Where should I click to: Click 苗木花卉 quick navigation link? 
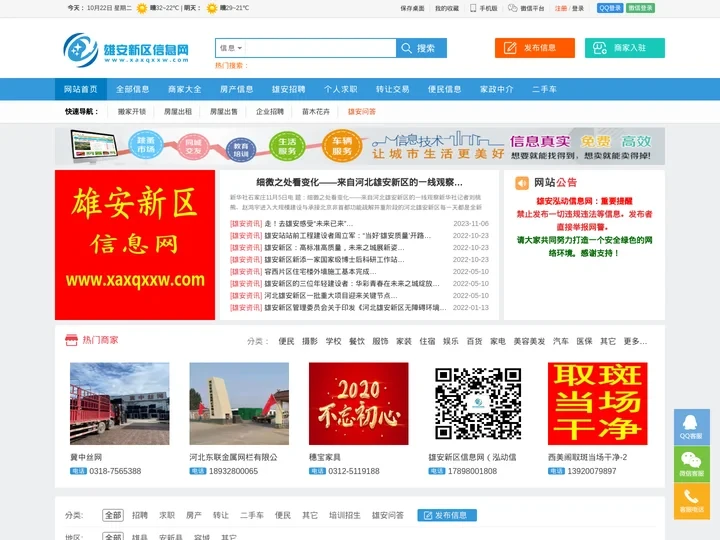[x=315, y=112]
